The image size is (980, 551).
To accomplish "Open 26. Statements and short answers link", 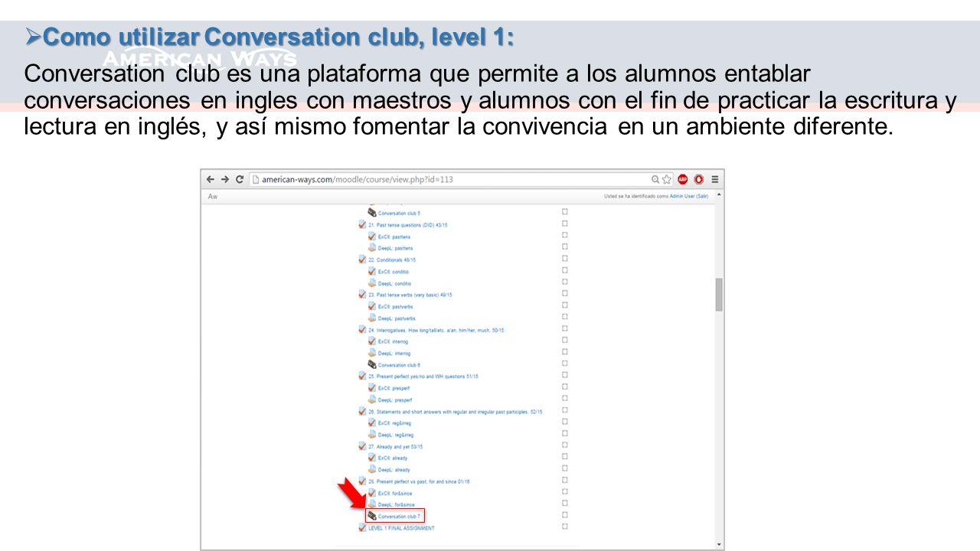I will click(x=455, y=412).
